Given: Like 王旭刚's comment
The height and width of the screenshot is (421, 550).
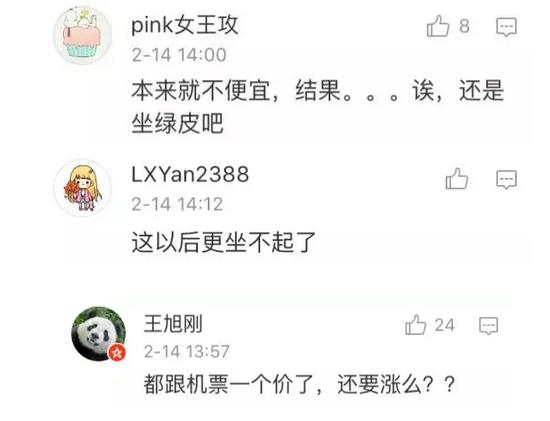Looking at the screenshot, I should coord(416,325).
